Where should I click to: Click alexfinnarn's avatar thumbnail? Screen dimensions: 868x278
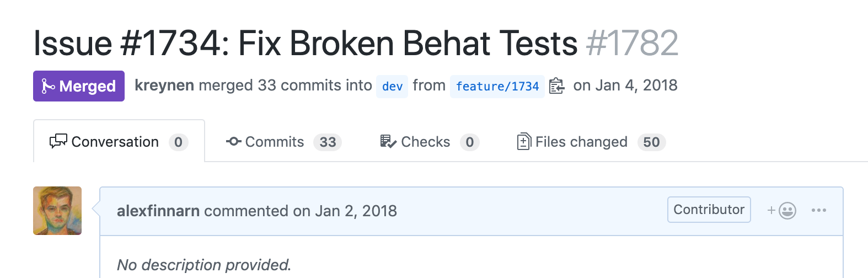tap(57, 211)
